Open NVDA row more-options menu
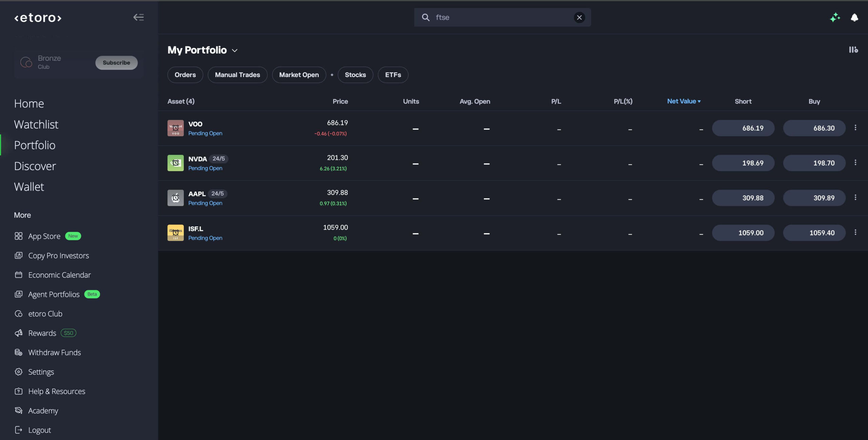868x440 pixels. click(x=855, y=162)
